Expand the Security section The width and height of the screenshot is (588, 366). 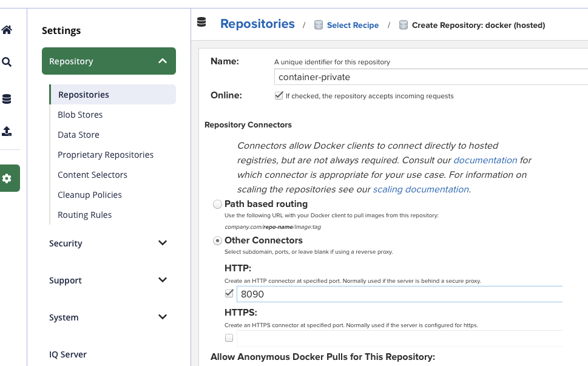(x=162, y=243)
